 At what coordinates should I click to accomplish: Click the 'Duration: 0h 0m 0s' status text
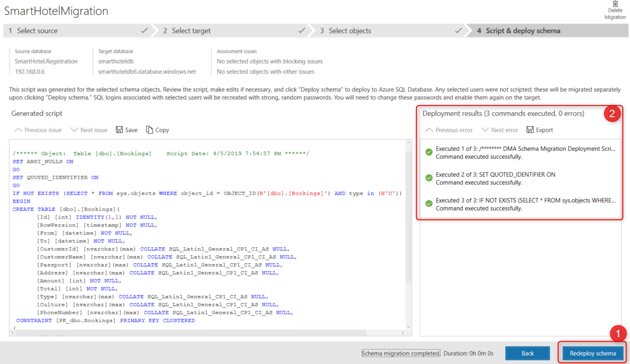[x=468, y=353]
